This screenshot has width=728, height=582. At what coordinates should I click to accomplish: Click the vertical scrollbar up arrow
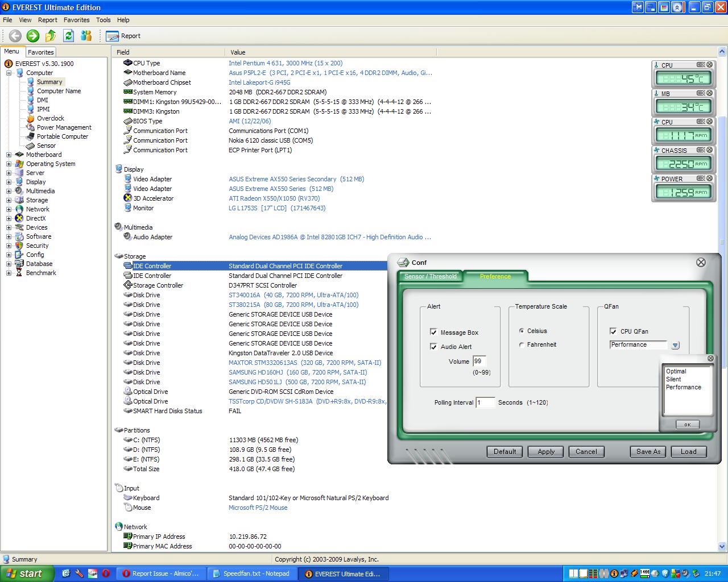[x=723, y=52]
